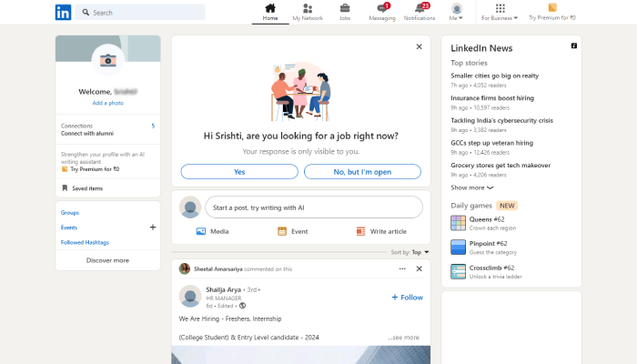Open Groups link
This screenshot has height=364, width=637.
(70, 212)
